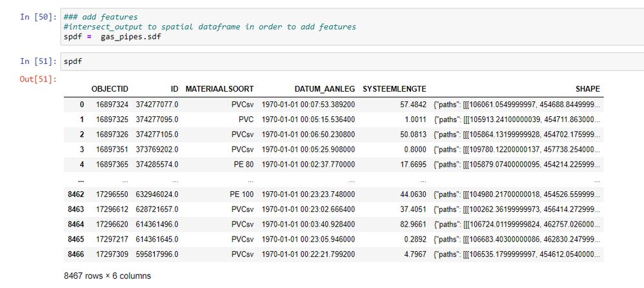Click ID value 374277077.0
644x288 pixels.
tap(157, 105)
